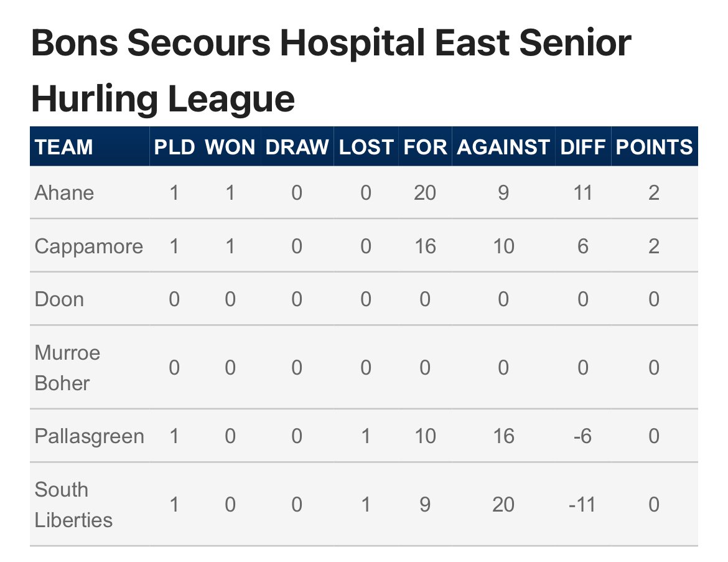Click the South Liberties team name
Image resolution: width=728 pixels, height=562 pixels.
[73, 505]
